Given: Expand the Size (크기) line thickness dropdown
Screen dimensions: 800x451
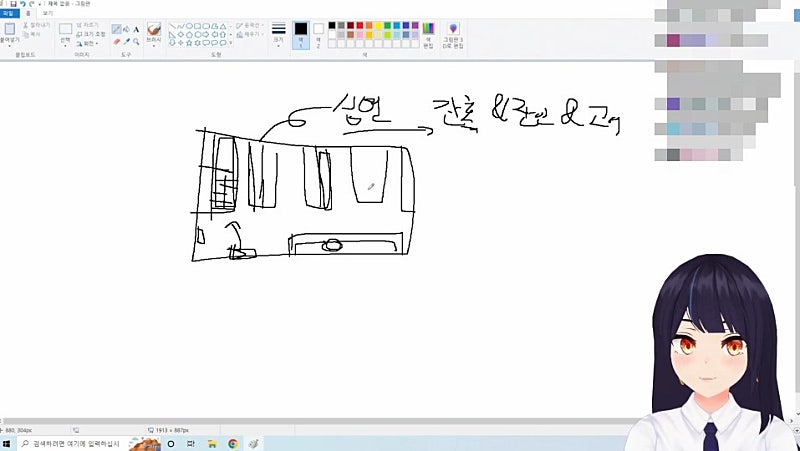Looking at the screenshot, I should pyautogui.click(x=278, y=33).
